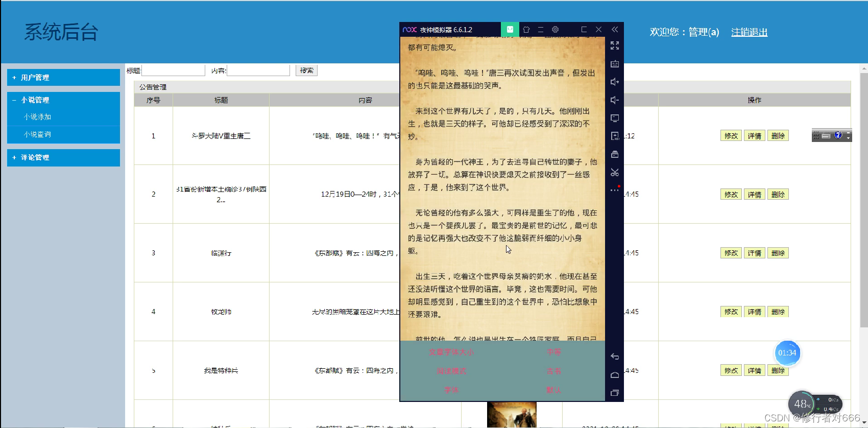Screen dimensions: 868x428
Task: Click 文章字体大小 setting label
Action: point(451,352)
